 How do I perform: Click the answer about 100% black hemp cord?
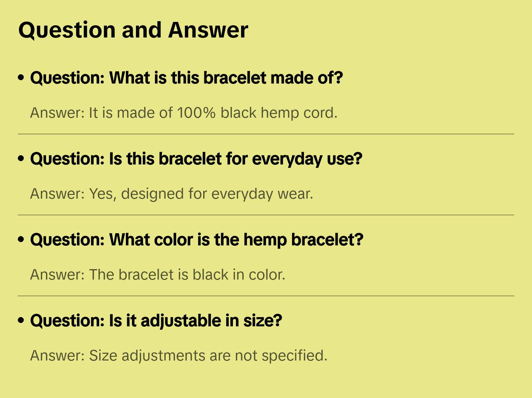pos(184,113)
